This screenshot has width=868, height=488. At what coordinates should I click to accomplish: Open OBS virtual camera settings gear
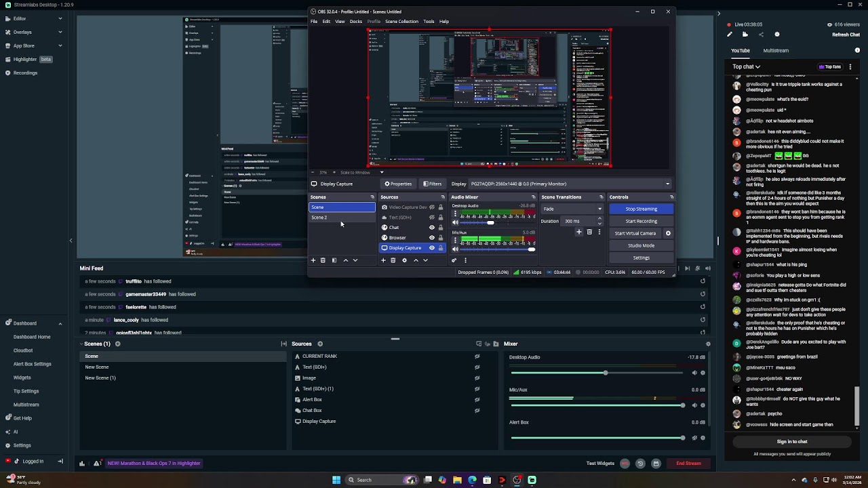click(668, 233)
